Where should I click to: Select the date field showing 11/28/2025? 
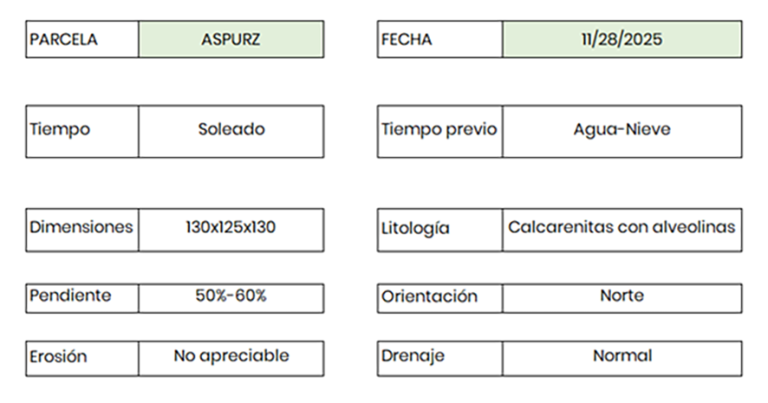point(622,40)
